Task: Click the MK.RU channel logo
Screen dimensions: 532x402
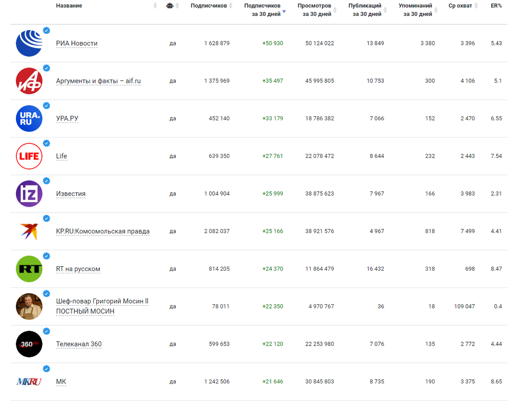Action: (x=29, y=382)
